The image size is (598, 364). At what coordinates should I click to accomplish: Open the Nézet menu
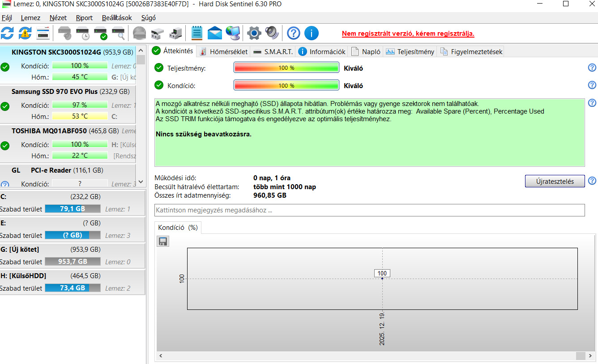point(58,18)
